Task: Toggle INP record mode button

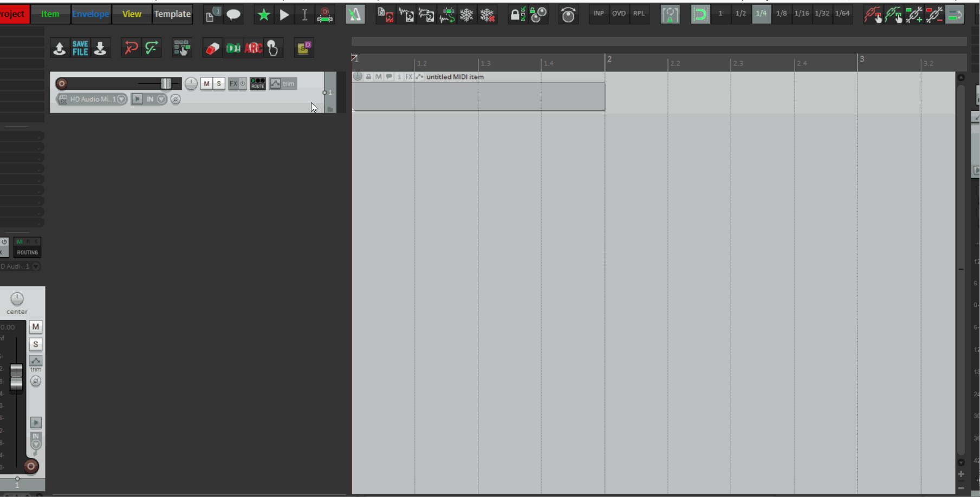Action: (x=599, y=14)
